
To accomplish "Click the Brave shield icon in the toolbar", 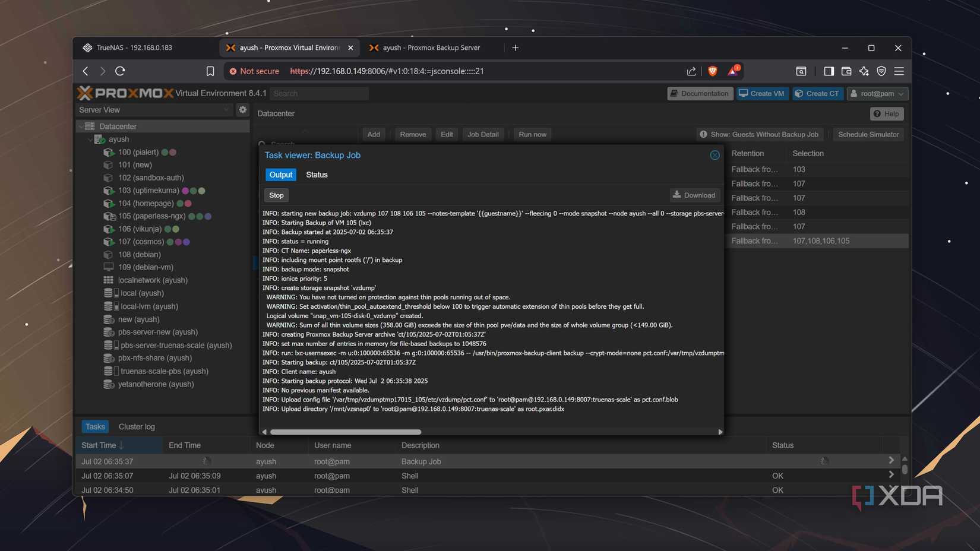I will point(712,71).
